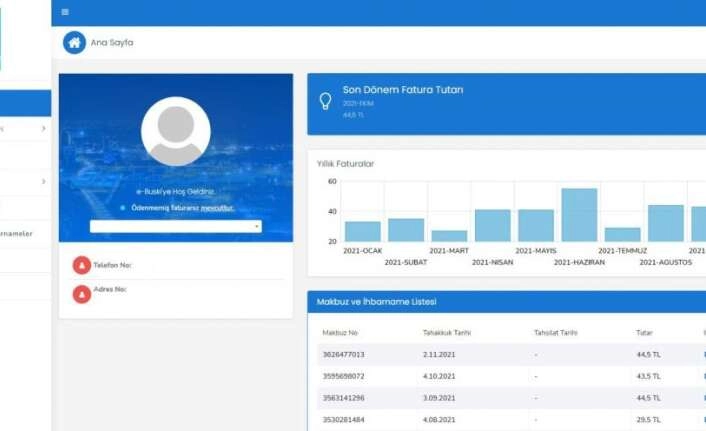Image resolution: width=706 pixels, height=431 pixels.
Task: Select the highlighted active sidebar menu item
Action: pos(25,103)
